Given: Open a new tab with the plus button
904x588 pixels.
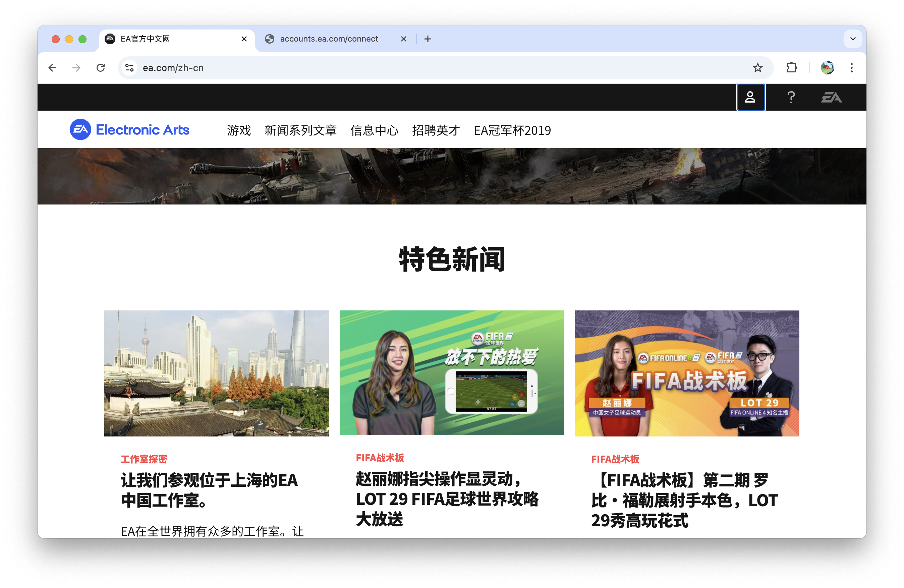Looking at the screenshot, I should pos(428,39).
